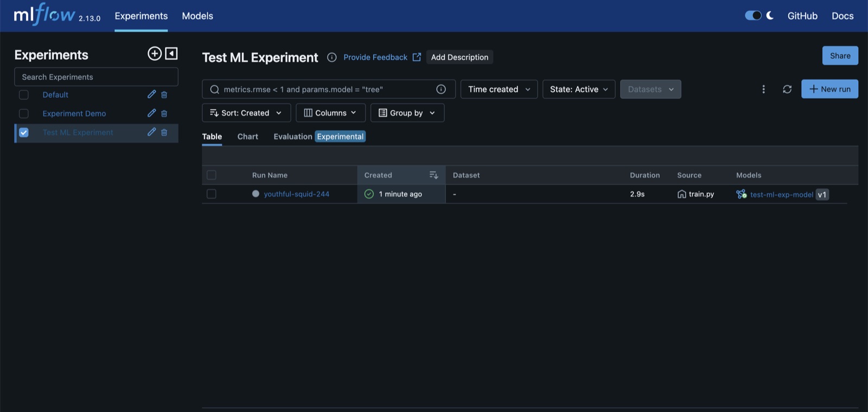The height and width of the screenshot is (412, 868).
Task: Click the Add Description button
Action: point(459,57)
